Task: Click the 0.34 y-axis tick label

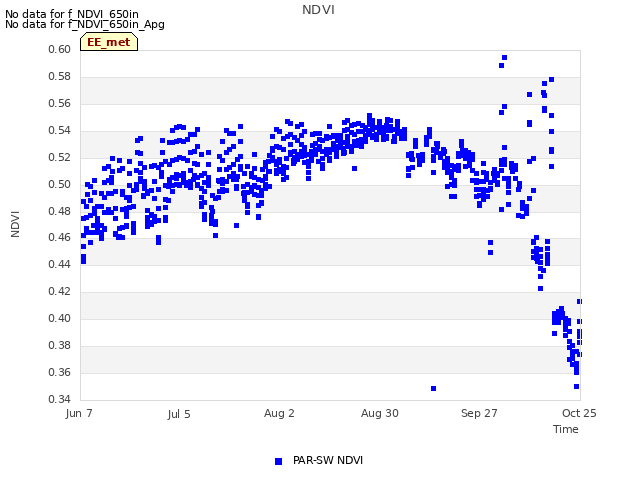Action: tap(60, 399)
